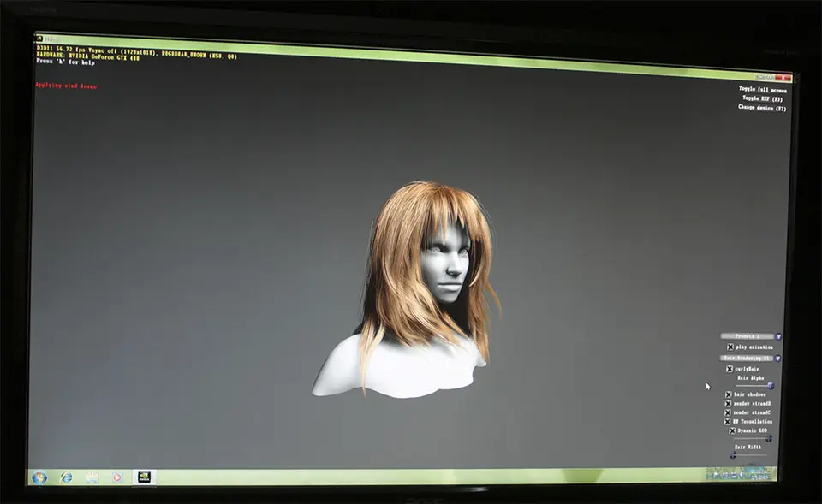822x504 pixels.
Task: Turn off the Dynamic LOD checkbox
Action: [x=732, y=430]
